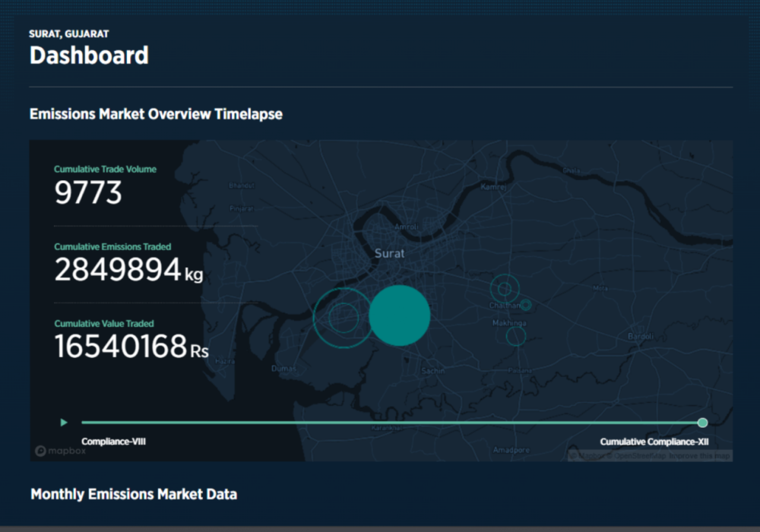Click the small ring marker right of the Chalthan label
The width and height of the screenshot is (760, 532).
click(x=526, y=306)
